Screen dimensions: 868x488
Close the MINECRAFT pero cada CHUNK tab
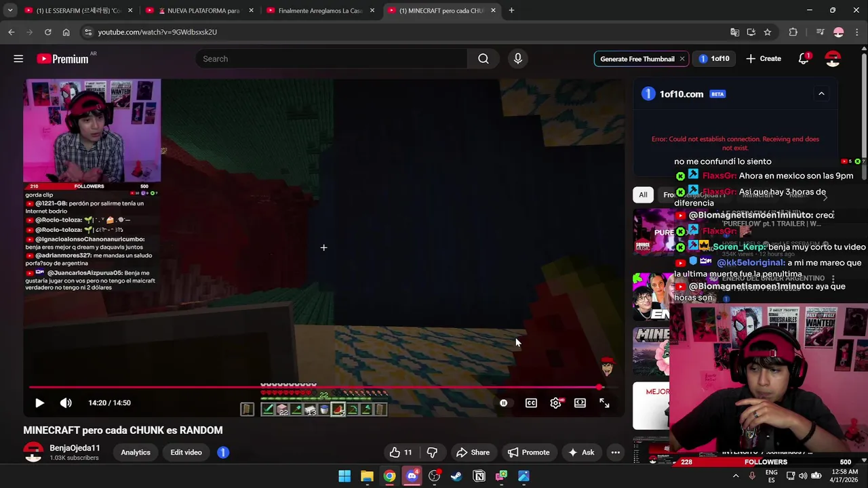493,11
